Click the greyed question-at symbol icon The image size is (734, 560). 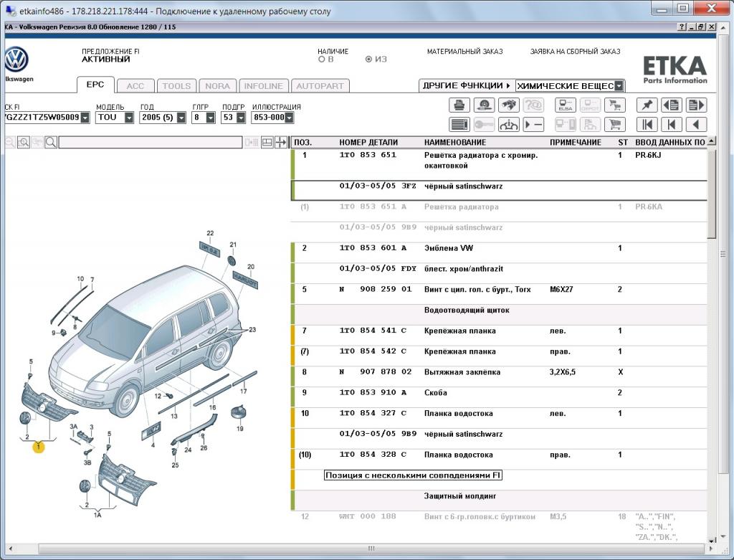(x=533, y=105)
